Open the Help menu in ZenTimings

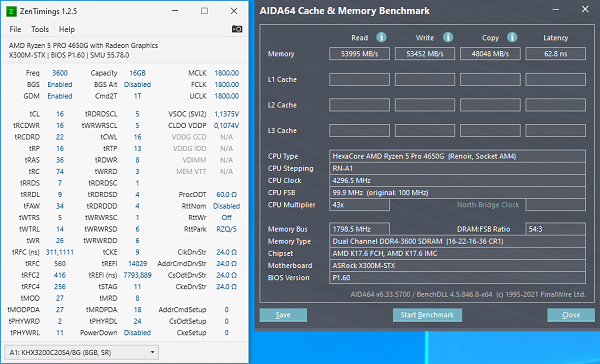pyautogui.click(x=67, y=29)
